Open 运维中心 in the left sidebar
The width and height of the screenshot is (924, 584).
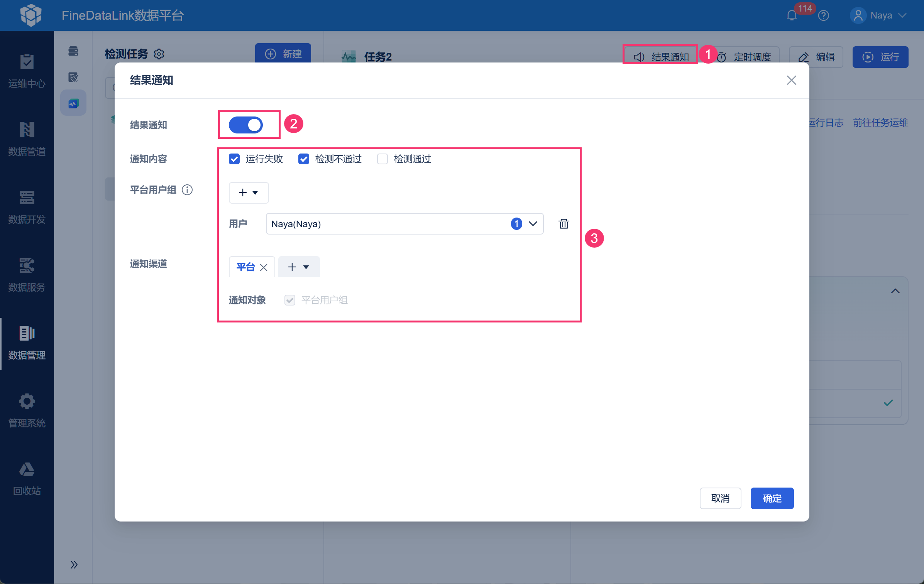(x=27, y=71)
